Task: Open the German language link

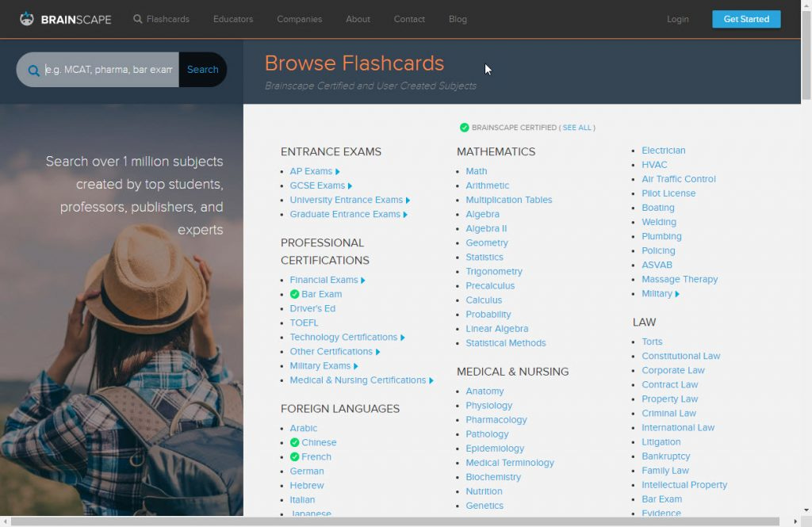Action: point(307,471)
